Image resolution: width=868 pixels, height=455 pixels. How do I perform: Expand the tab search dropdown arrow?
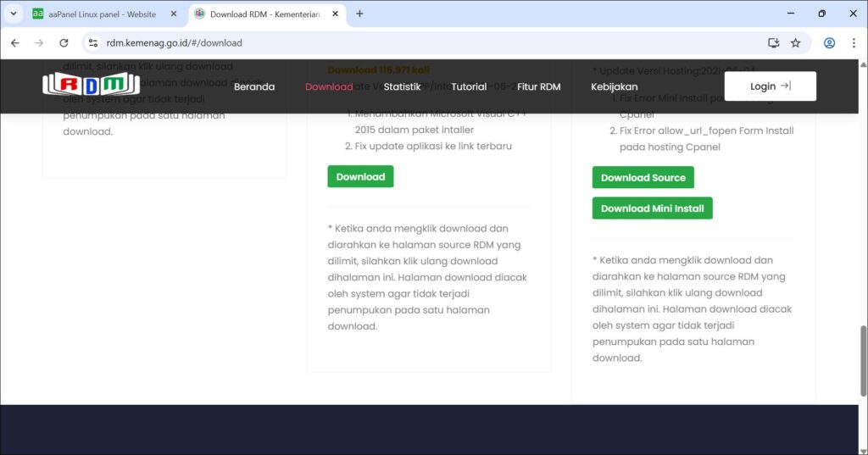(x=14, y=14)
